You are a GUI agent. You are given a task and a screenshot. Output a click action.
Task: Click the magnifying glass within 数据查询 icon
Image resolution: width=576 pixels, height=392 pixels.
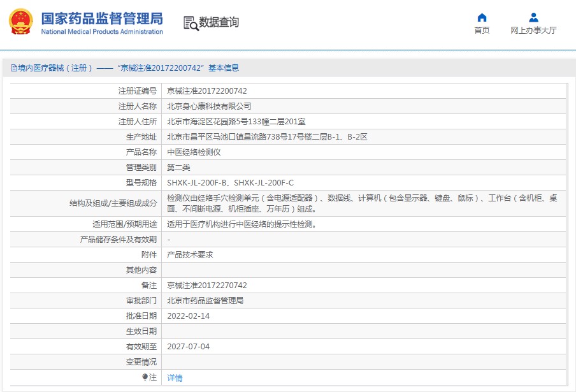pyautogui.click(x=192, y=26)
